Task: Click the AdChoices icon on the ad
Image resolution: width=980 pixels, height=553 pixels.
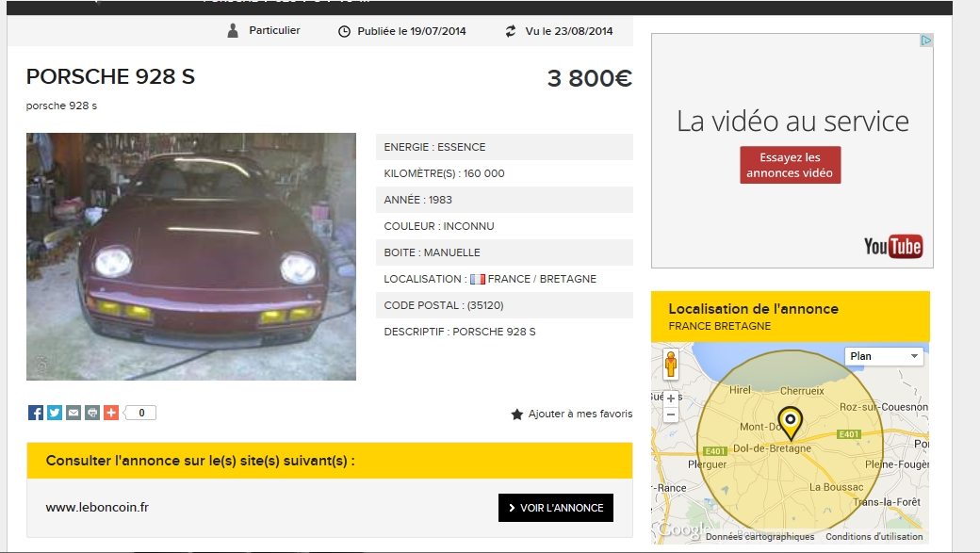Action: (925, 41)
